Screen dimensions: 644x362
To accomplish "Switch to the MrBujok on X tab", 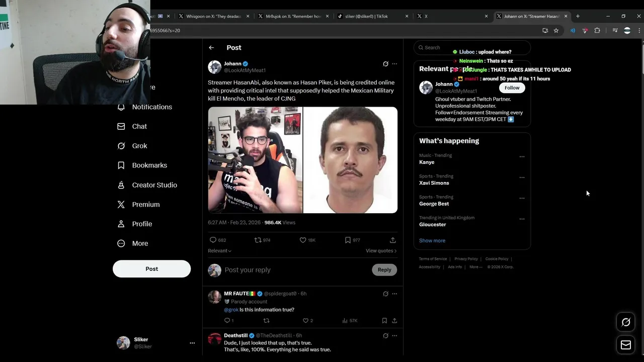I will (x=293, y=16).
